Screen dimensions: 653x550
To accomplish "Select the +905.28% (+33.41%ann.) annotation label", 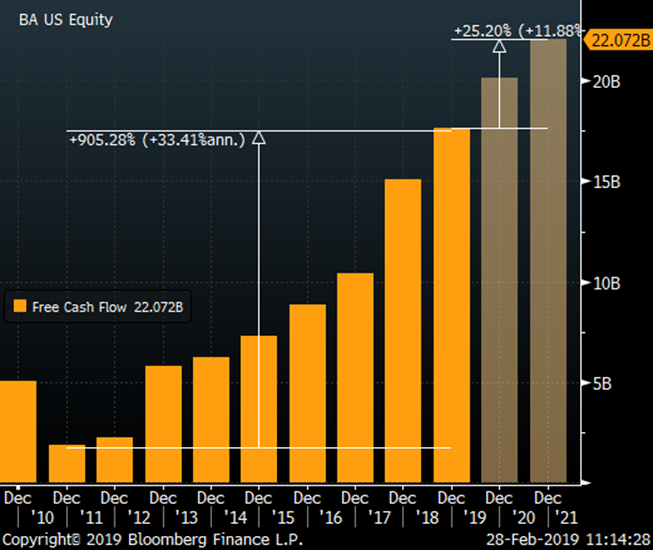I will [157, 140].
